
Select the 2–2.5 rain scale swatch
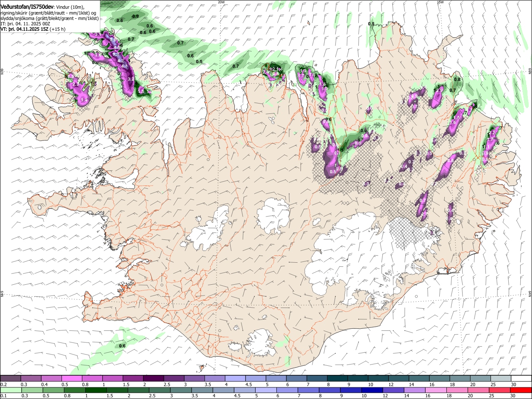(138, 390)
